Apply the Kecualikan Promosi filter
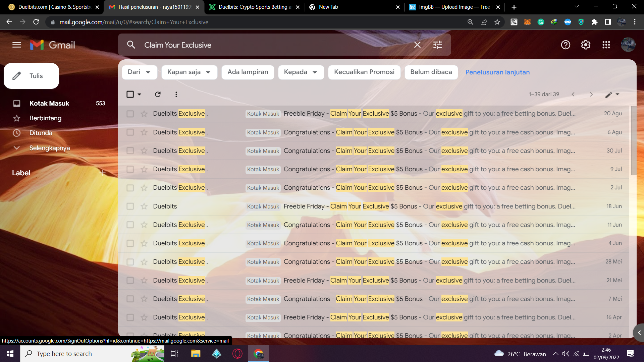Image resolution: width=644 pixels, height=362 pixels. coord(364,72)
